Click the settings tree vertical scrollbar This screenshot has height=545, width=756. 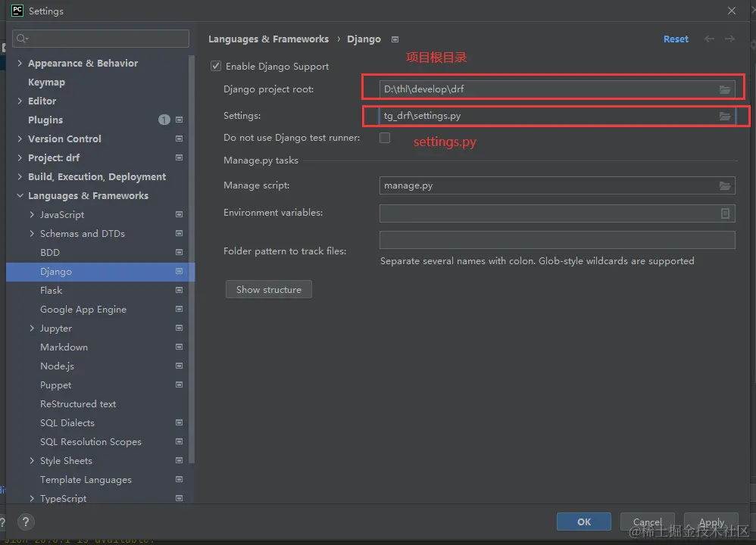point(192,260)
